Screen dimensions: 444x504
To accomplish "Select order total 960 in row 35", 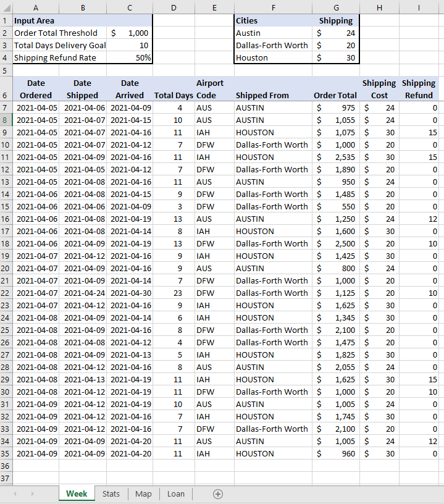I will pos(336,453).
